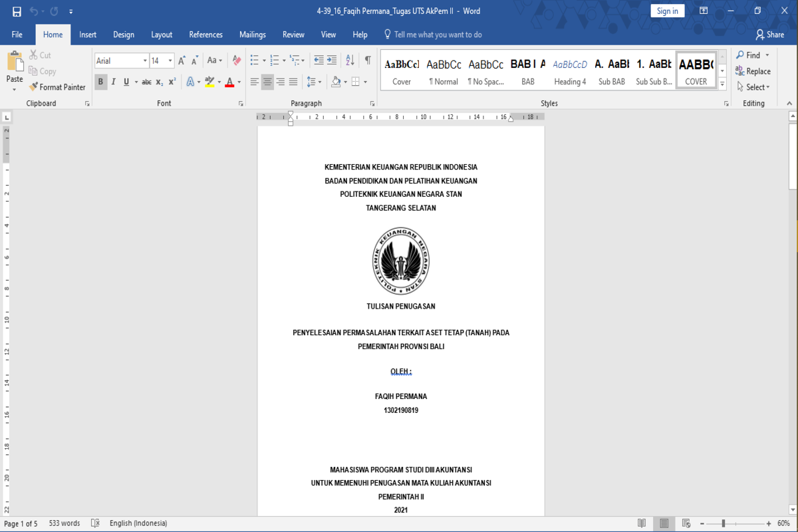Click the zoom slider handle
Image resolution: width=798 pixels, height=532 pixels.
click(x=724, y=523)
